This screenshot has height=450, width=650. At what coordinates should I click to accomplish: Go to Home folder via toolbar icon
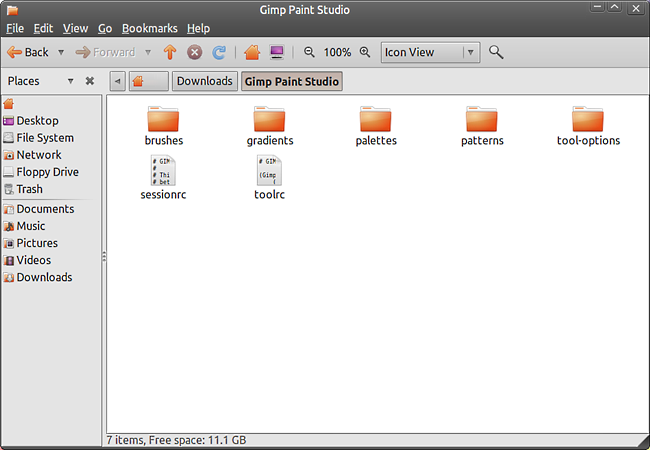point(252,52)
